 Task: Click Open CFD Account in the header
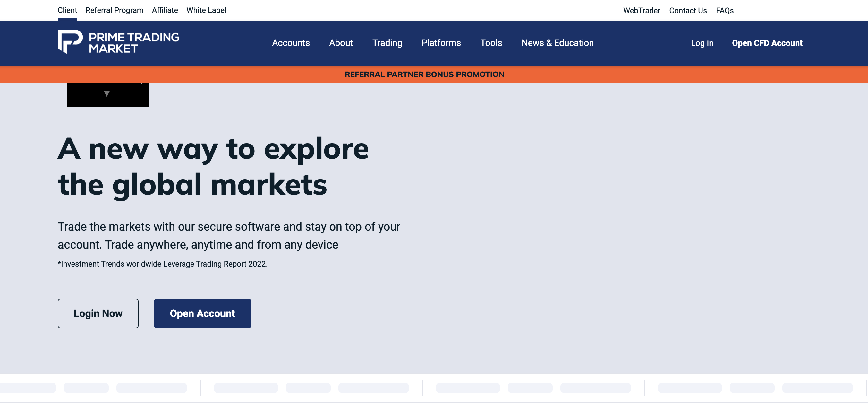click(x=767, y=43)
